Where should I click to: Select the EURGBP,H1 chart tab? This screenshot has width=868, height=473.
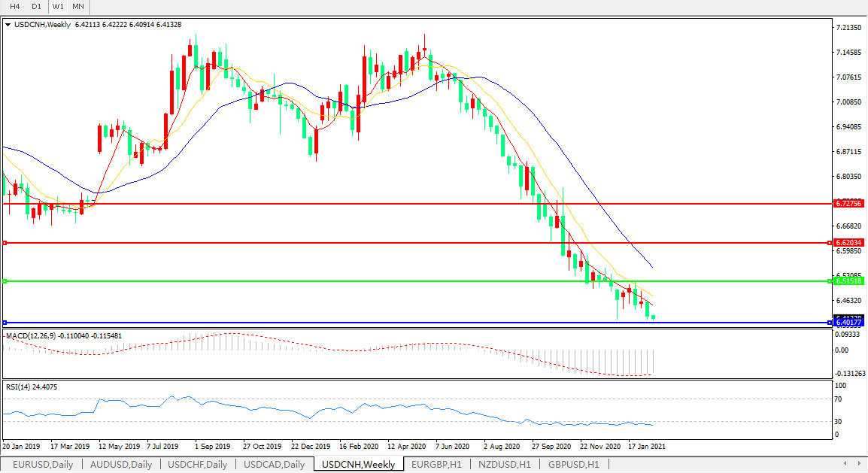[x=436, y=464]
